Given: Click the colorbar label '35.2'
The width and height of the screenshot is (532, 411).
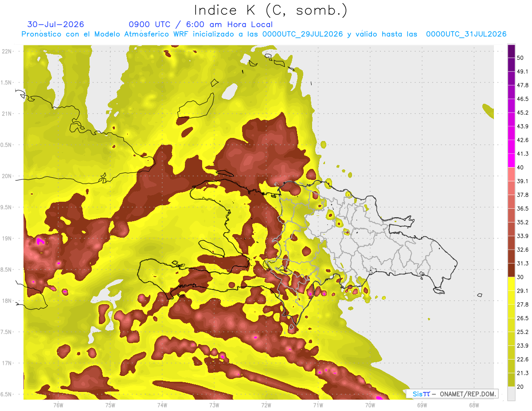Looking at the screenshot, I should (x=523, y=222).
